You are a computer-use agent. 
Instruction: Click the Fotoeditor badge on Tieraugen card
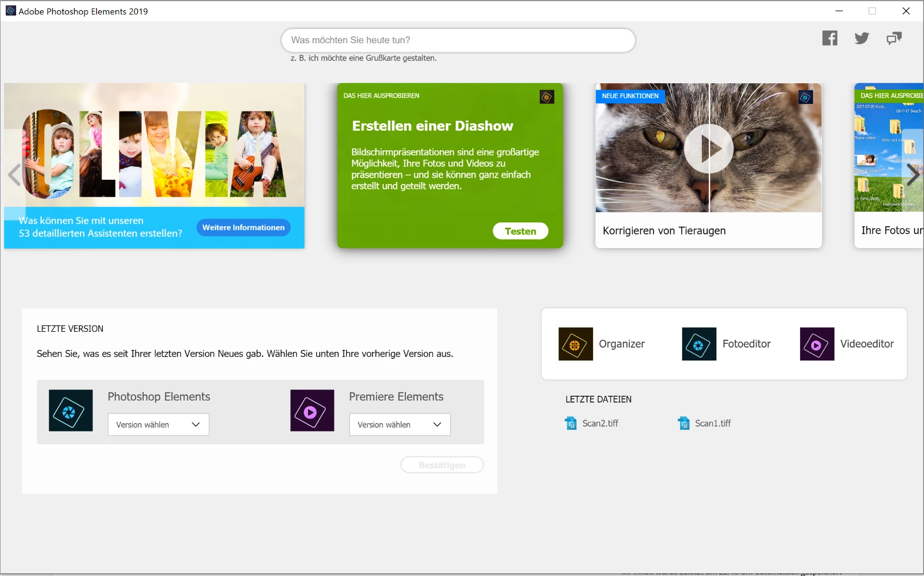(805, 97)
